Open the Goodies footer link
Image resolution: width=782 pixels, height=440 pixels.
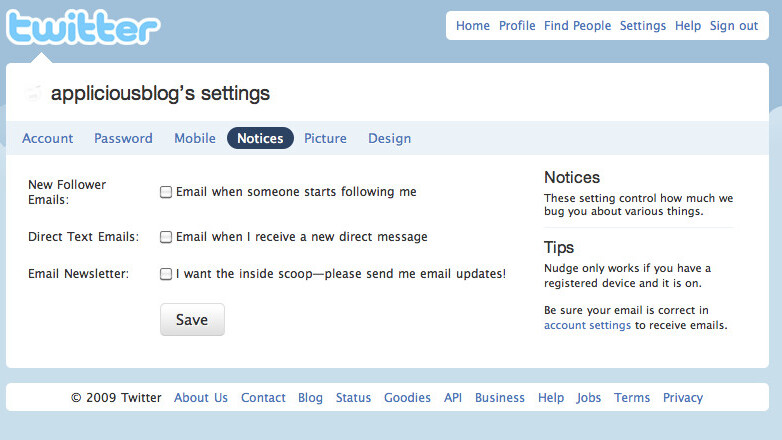[407, 397]
